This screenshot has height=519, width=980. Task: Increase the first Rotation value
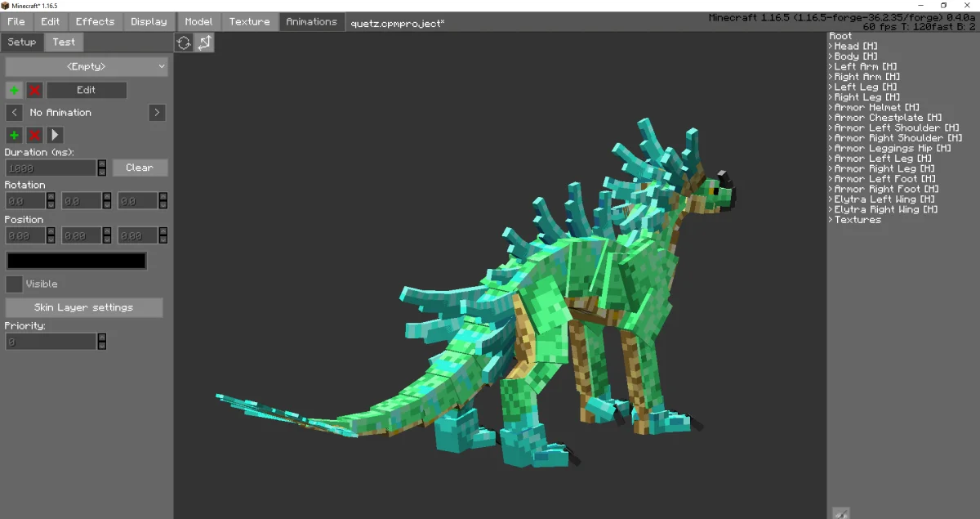pos(51,196)
